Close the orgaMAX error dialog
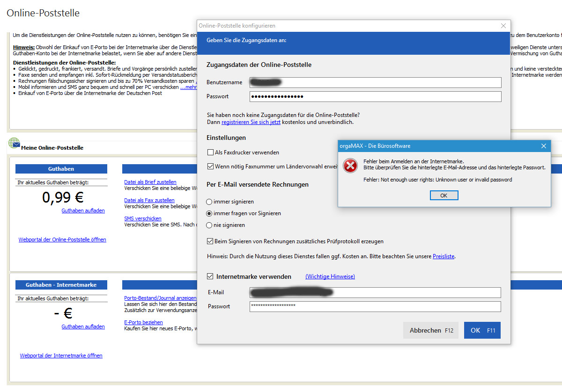Viewport: 562px width, 392px height. click(x=543, y=146)
